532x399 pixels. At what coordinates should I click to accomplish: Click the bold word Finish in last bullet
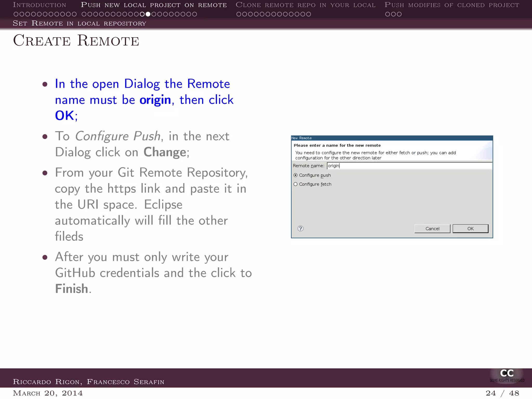tap(72, 289)
